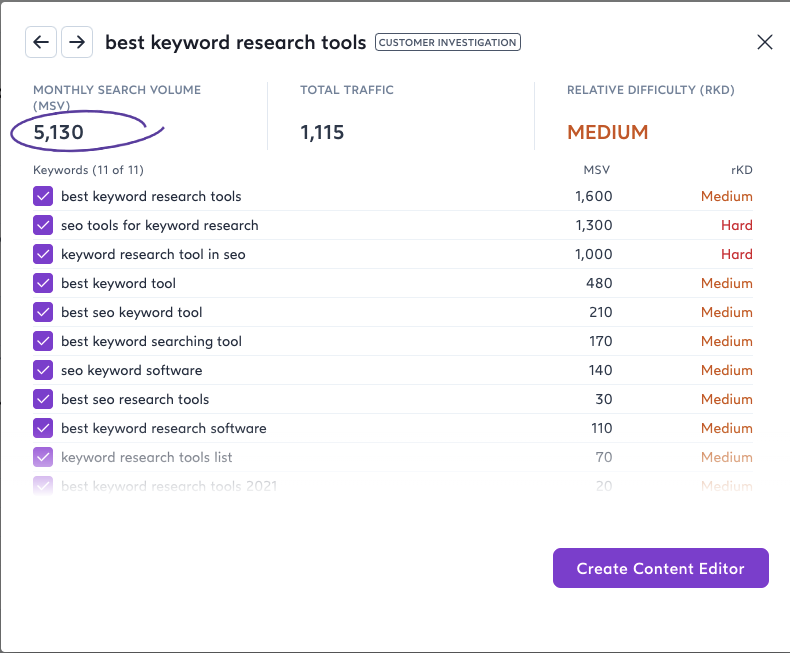Click 'best seo keyword tool' keyword text
The height and width of the screenshot is (653, 790).
(x=131, y=312)
